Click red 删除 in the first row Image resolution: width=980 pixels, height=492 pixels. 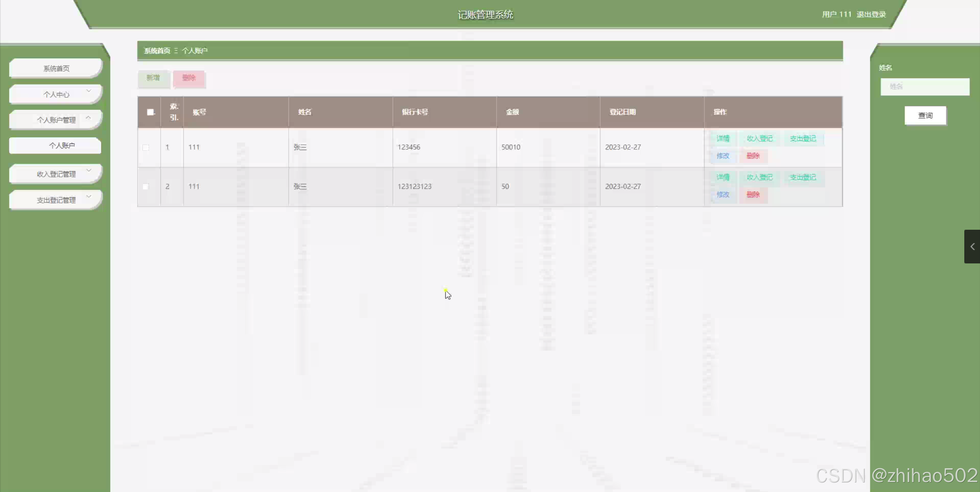pyautogui.click(x=753, y=156)
